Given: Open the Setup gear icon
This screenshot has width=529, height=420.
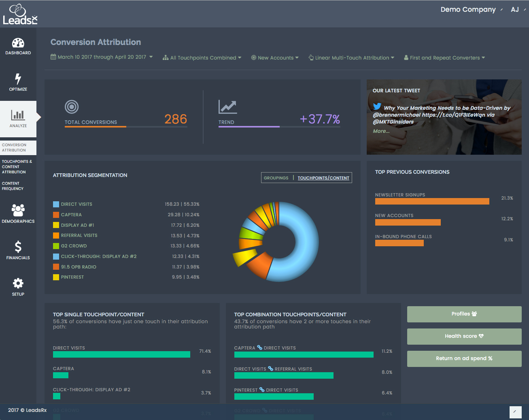Looking at the screenshot, I should point(18,283).
